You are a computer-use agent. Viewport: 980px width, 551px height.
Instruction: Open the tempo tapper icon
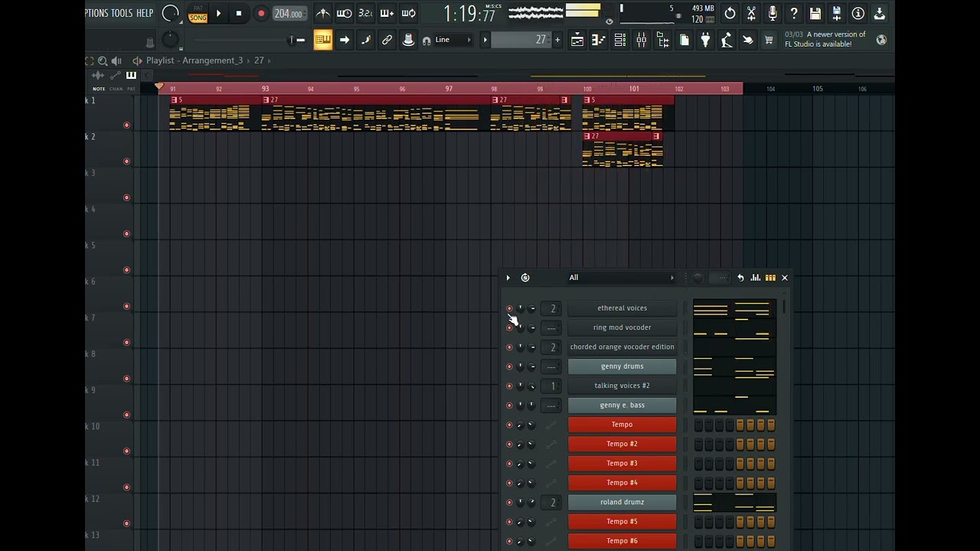click(727, 40)
